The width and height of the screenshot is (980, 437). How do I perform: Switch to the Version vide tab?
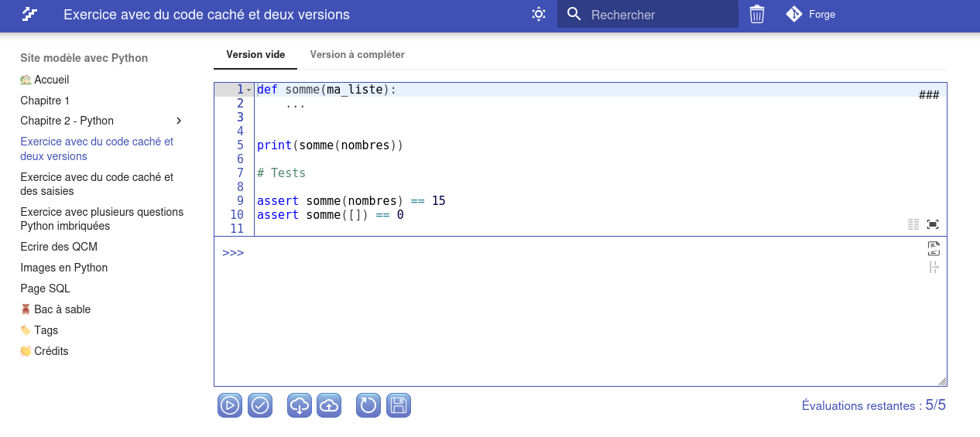[255, 55]
